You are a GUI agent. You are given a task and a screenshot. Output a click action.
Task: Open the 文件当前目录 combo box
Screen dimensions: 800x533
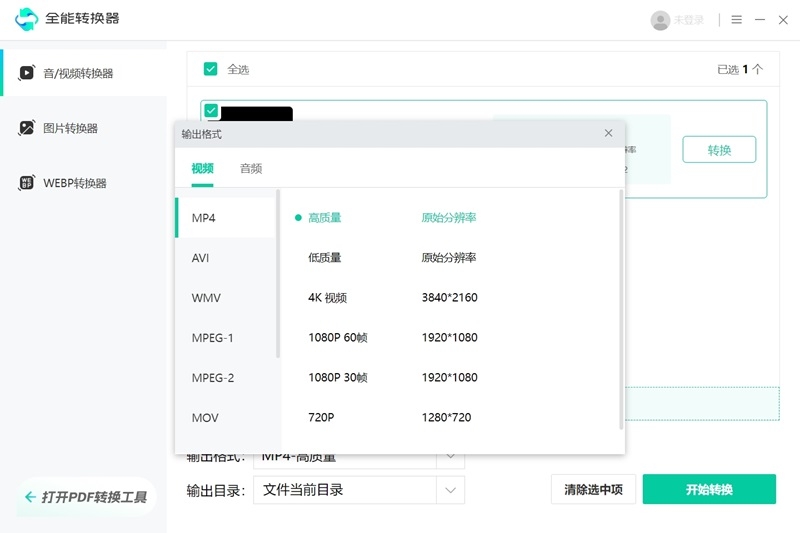[x=359, y=490]
